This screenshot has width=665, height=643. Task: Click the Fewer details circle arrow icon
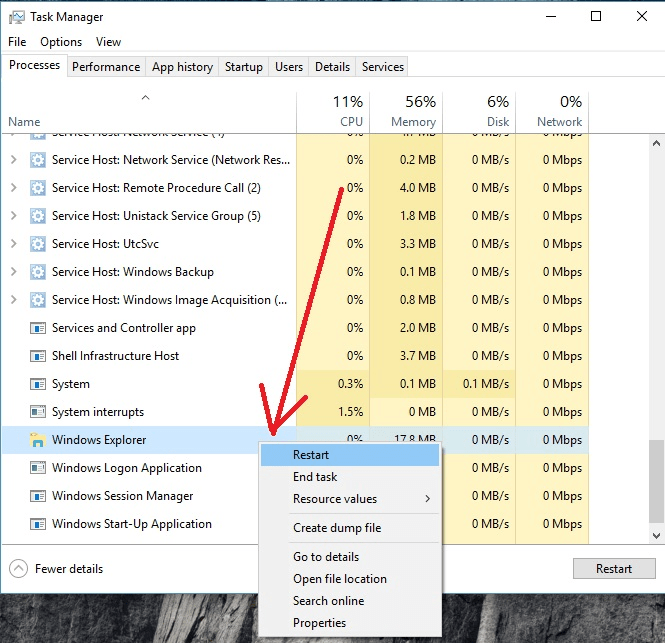pos(18,569)
